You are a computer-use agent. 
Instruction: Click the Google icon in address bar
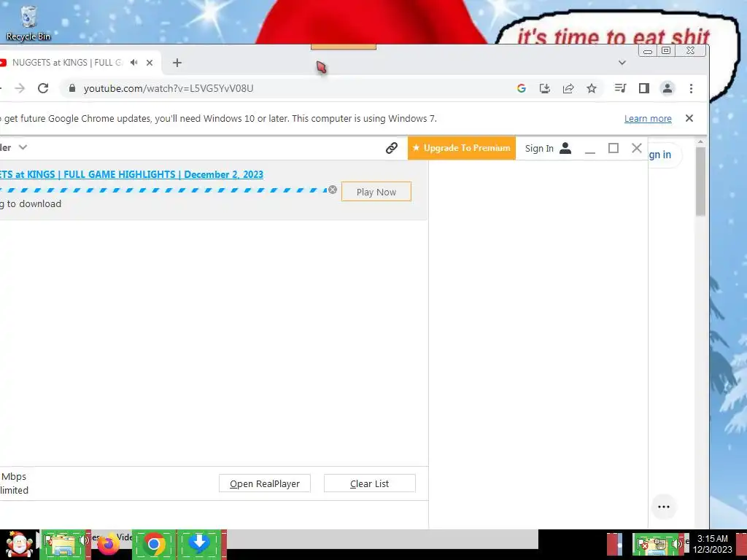(x=521, y=88)
